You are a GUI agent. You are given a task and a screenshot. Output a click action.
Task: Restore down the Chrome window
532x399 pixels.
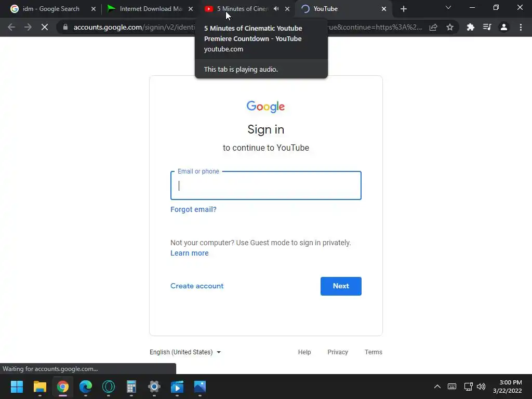click(x=496, y=7)
